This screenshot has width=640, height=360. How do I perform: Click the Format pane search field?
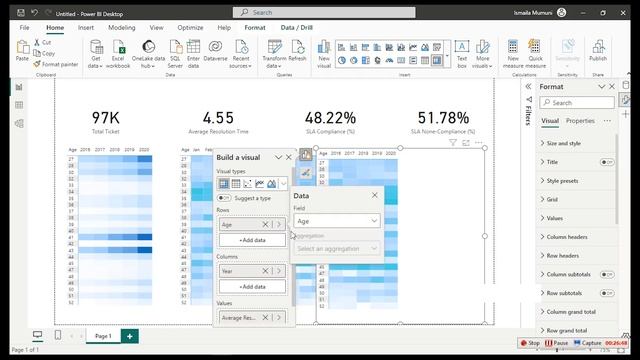tap(577, 103)
